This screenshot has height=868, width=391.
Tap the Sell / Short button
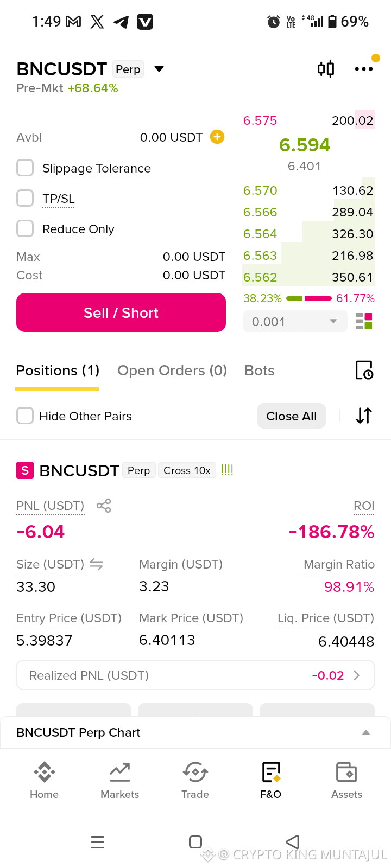tap(121, 312)
